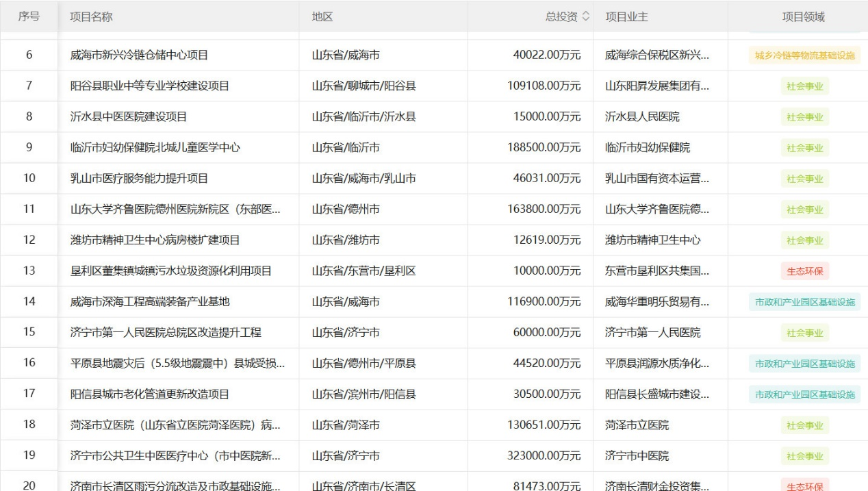This screenshot has height=491, width=868.
Task: Open 威海市新兴冷链仓储中心项目 project entry
Action: [139, 55]
